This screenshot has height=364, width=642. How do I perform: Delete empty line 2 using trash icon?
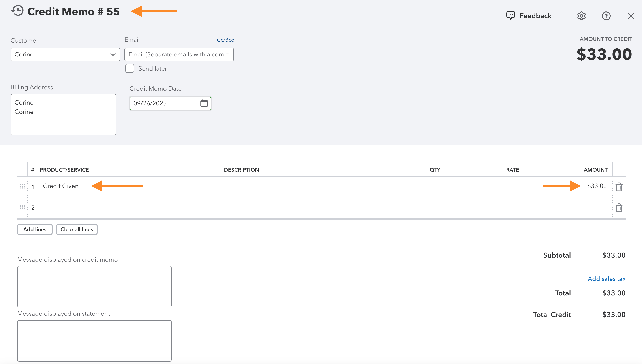[619, 208]
